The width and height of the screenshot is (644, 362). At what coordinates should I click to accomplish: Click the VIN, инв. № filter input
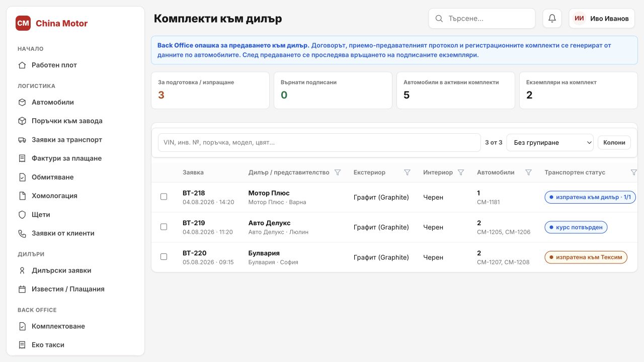click(319, 142)
